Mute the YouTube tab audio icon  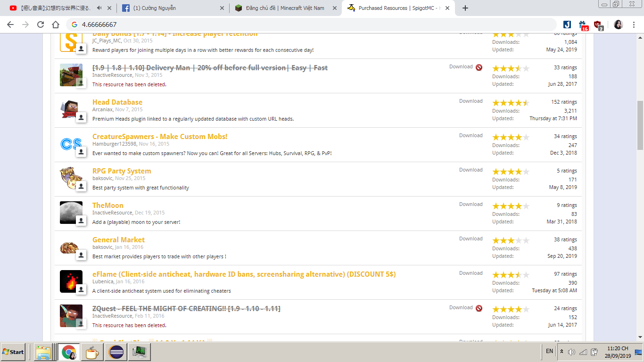[x=99, y=8]
